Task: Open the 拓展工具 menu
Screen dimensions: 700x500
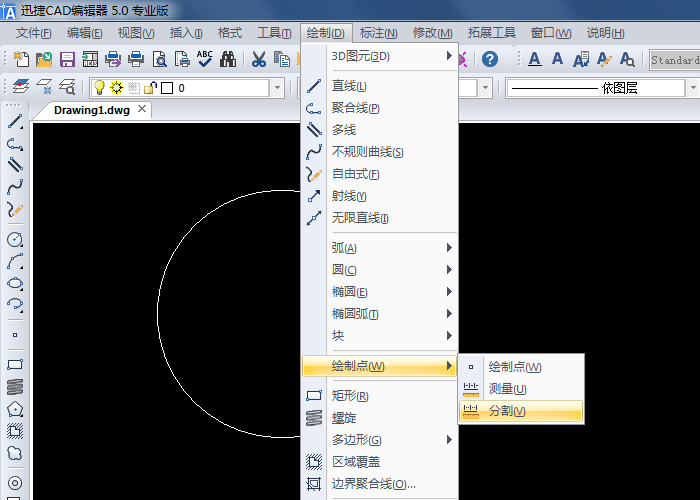Action: [492, 33]
